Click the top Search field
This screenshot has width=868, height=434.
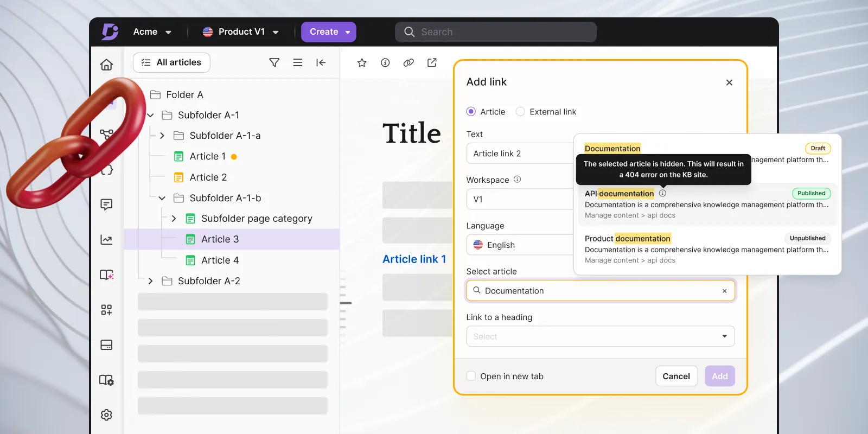[x=496, y=32]
